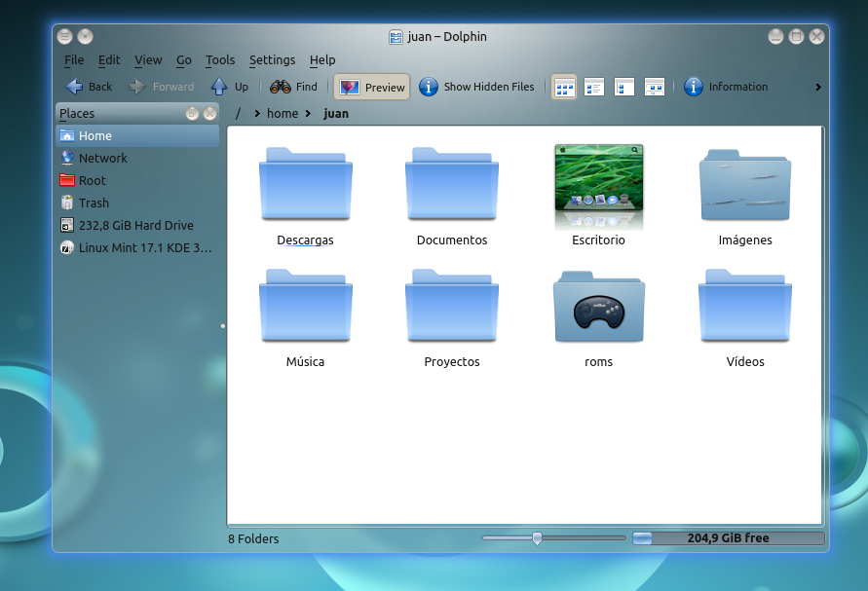The image size is (868, 591).
Task: Open the View menu
Action: coord(148,59)
